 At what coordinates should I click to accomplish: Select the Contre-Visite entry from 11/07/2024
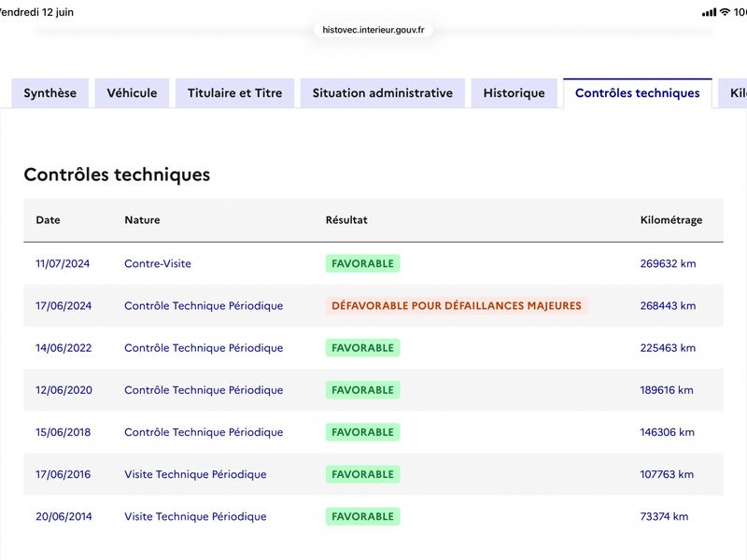tap(158, 263)
